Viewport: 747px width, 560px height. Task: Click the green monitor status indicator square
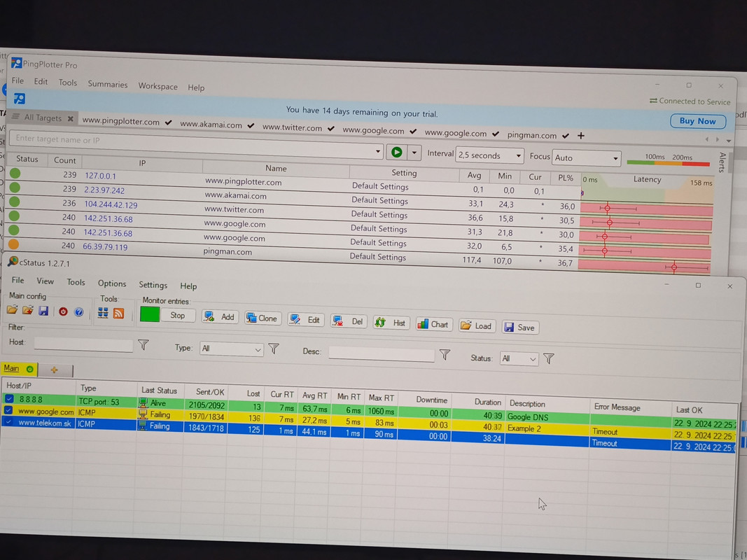click(150, 314)
